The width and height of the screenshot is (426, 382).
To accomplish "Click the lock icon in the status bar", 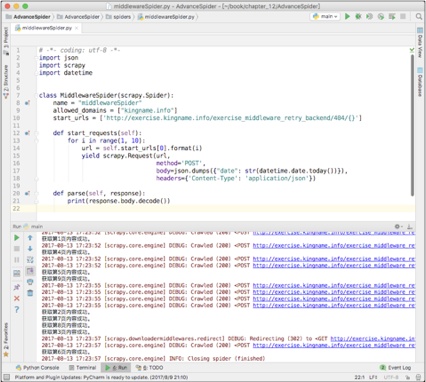I will coord(407,377).
